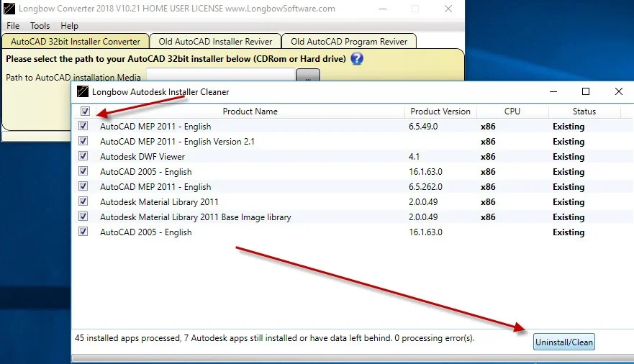
Task: Minimize the Installer Cleaner window
Action: 553,91
